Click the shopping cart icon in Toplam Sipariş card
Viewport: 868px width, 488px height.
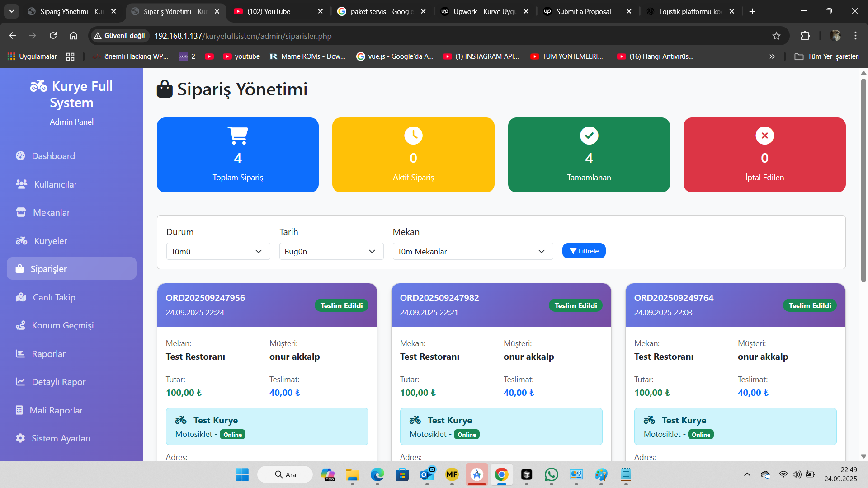coord(238,135)
